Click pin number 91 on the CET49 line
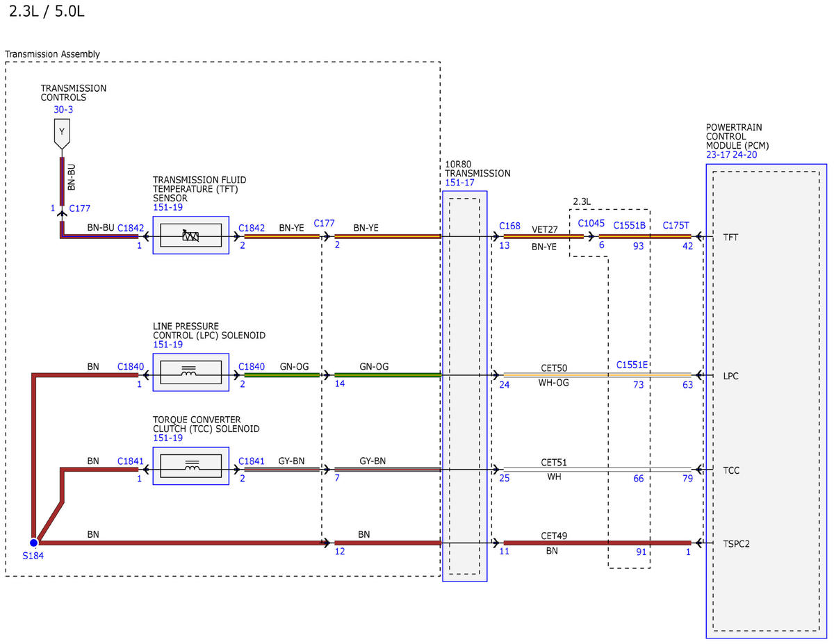The width and height of the screenshot is (834, 644). (x=641, y=552)
